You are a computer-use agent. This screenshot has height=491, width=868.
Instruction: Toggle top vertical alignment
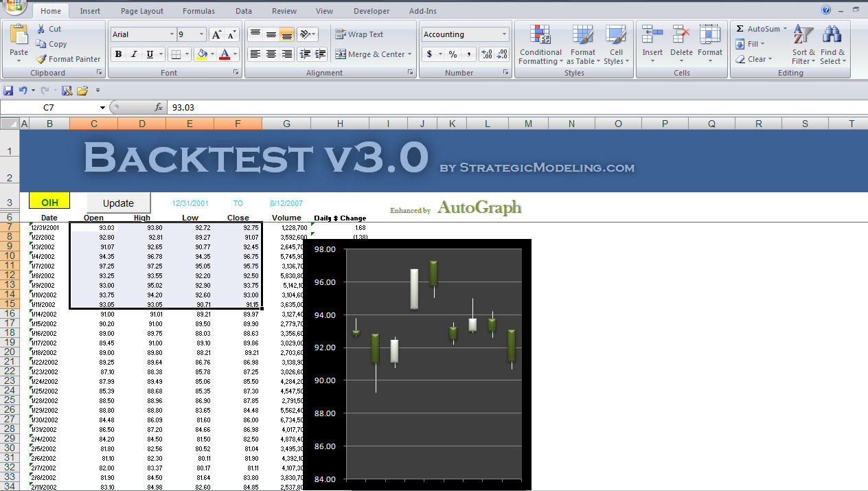(x=255, y=34)
